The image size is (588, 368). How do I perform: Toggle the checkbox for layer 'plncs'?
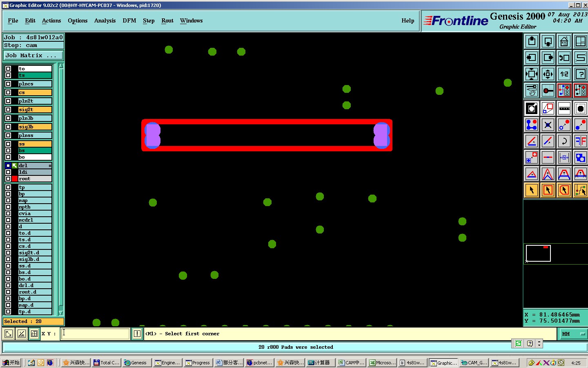click(8, 84)
